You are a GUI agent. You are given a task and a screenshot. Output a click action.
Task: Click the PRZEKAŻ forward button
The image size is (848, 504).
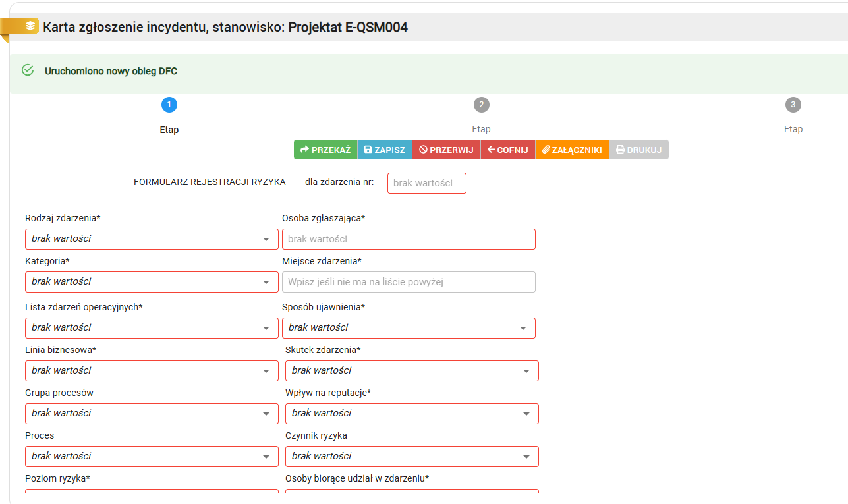(325, 150)
